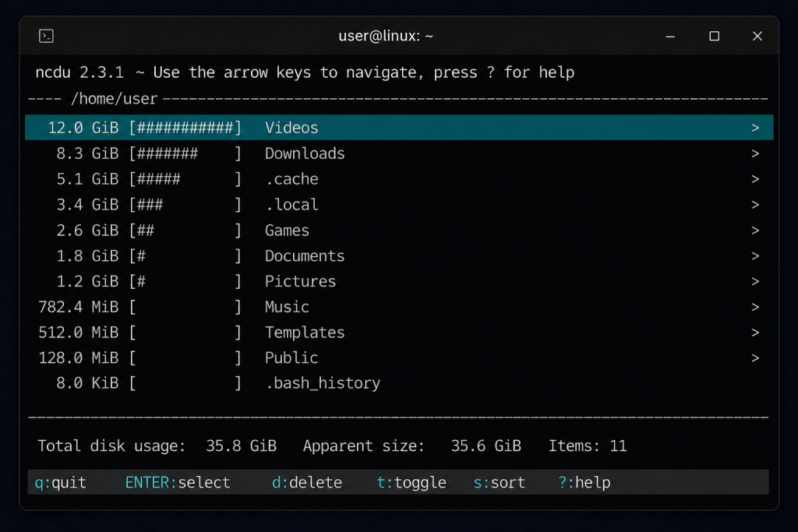Click the s:sort shortcut
Image resolution: width=798 pixels, height=532 pixels.
[500, 482]
